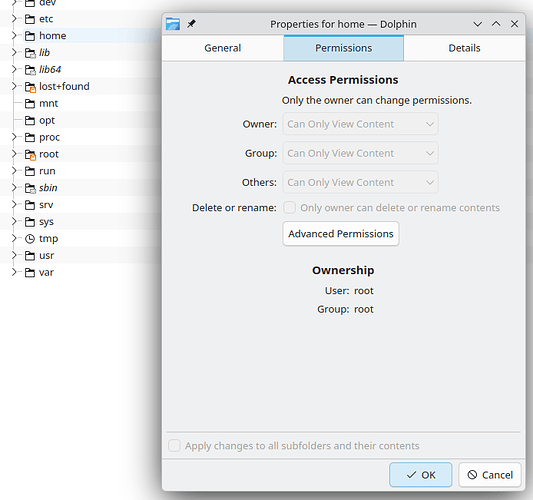Close the Properties for home dialog
The height and width of the screenshot is (500, 533).
pyautogui.click(x=515, y=24)
